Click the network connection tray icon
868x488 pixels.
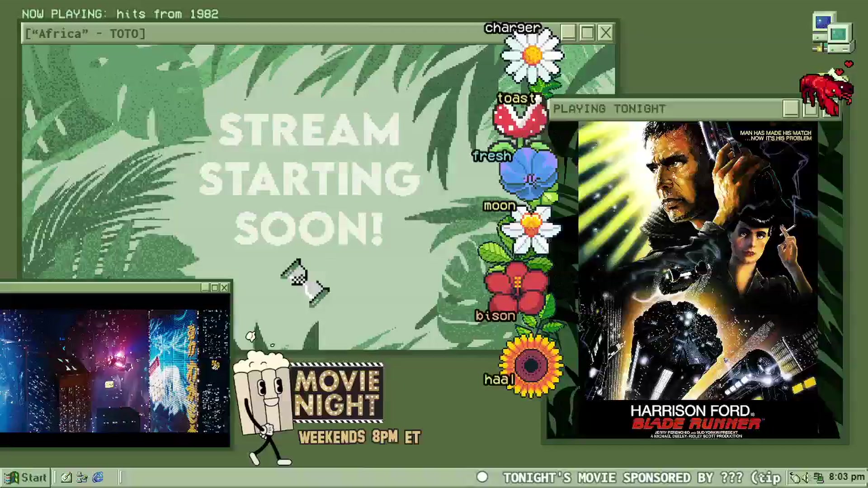[x=818, y=478]
